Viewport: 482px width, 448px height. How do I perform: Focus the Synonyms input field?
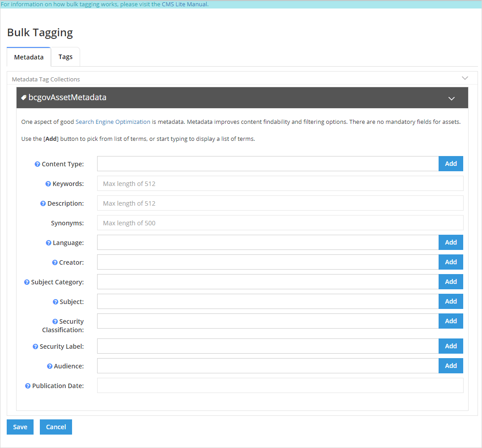(280, 223)
